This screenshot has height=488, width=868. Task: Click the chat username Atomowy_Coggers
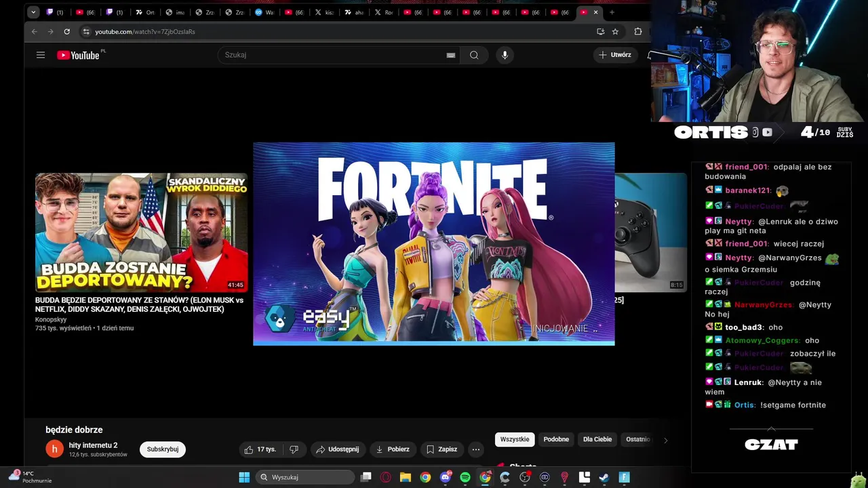click(763, 341)
